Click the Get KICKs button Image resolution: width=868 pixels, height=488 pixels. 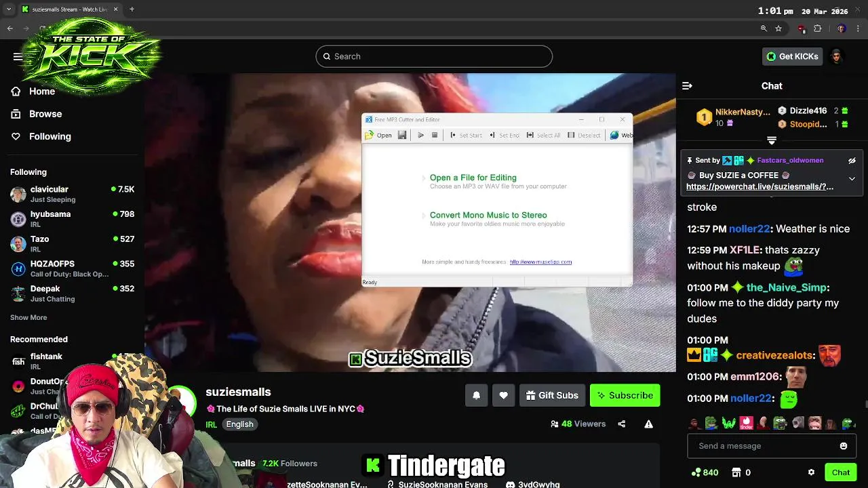(x=792, y=56)
